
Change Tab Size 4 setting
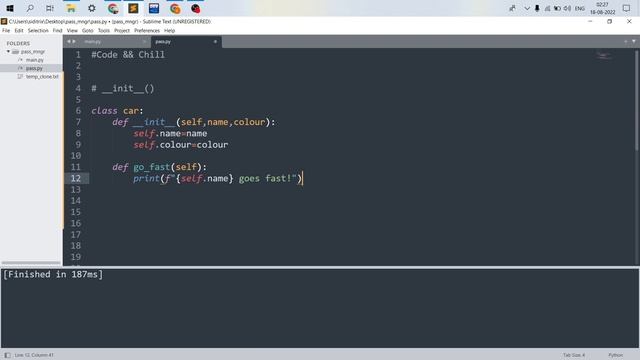pyautogui.click(x=574, y=355)
